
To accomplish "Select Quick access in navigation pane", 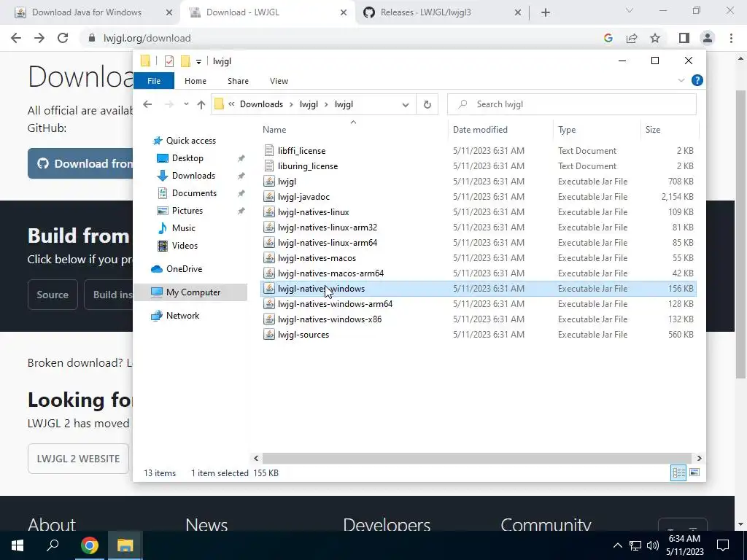I will click(x=190, y=141).
